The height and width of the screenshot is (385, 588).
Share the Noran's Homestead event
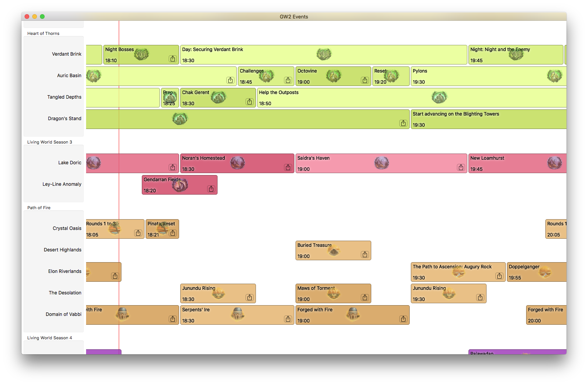coord(288,167)
